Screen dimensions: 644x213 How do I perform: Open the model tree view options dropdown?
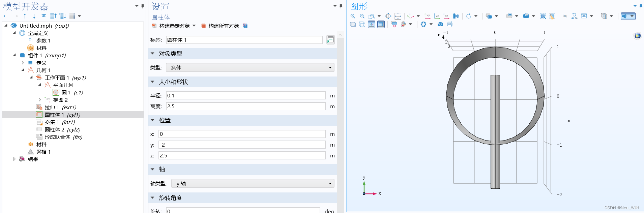[x=79, y=16]
